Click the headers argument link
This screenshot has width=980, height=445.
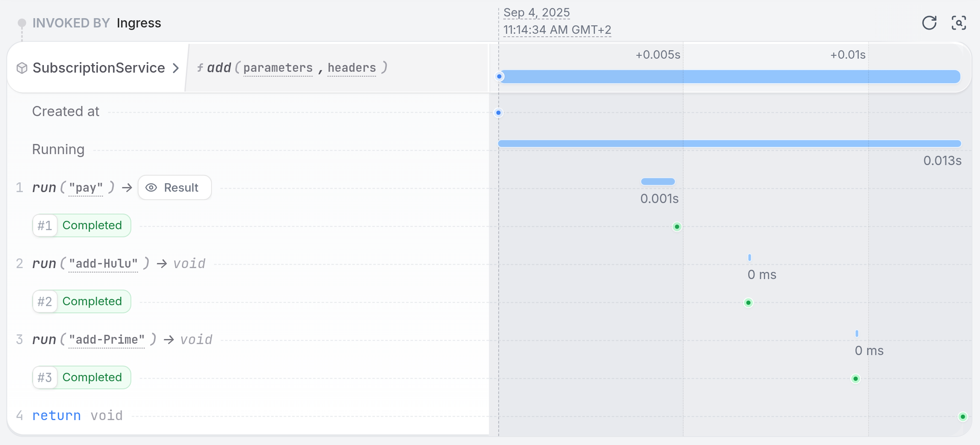(352, 68)
